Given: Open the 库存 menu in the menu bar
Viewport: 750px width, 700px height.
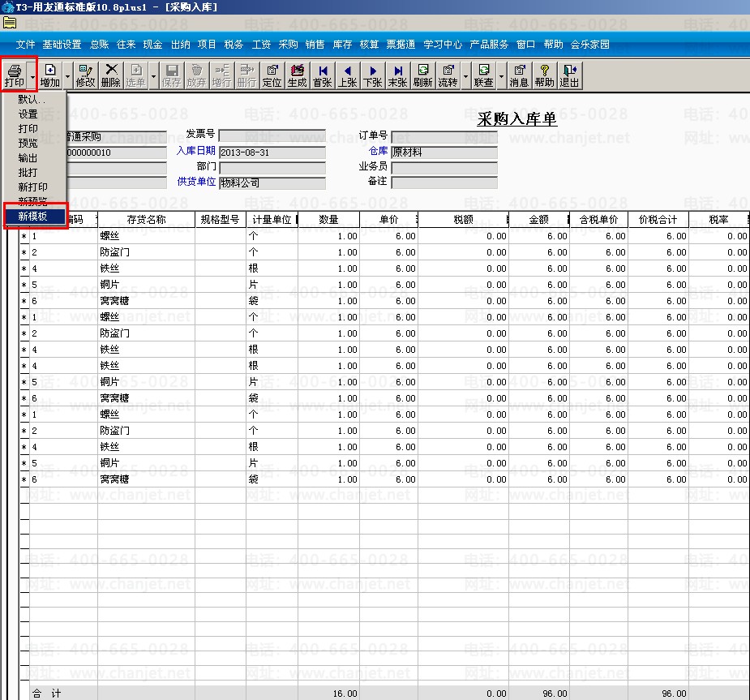Looking at the screenshot, I should pyautogui.click(x=342, y=45).
